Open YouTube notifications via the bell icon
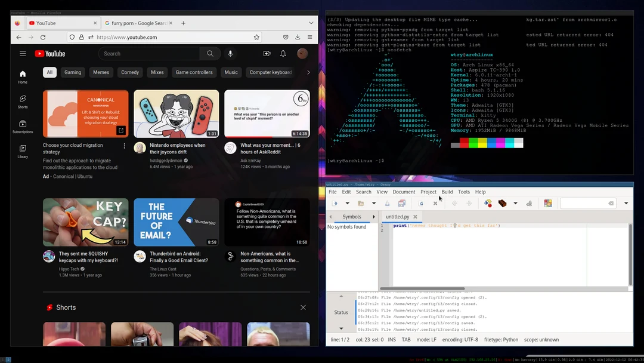644x363 pixels. [283, 53]
